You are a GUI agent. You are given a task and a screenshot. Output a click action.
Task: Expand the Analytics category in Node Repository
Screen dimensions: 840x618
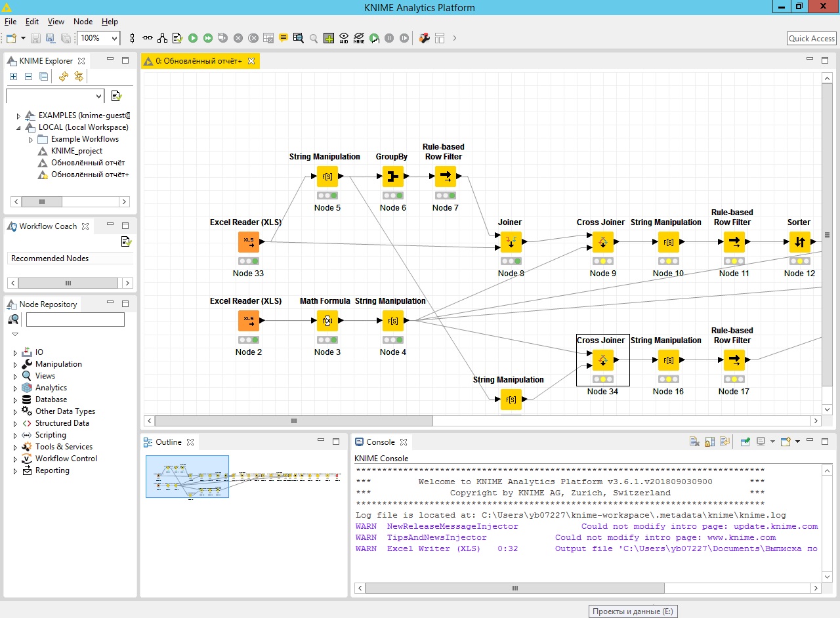[16, 388]
